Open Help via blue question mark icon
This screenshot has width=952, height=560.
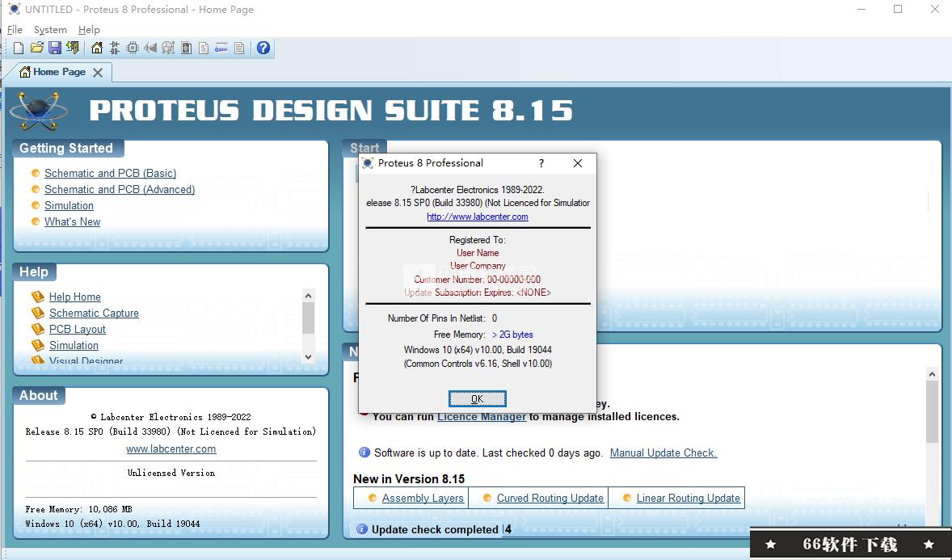(263, 48)
